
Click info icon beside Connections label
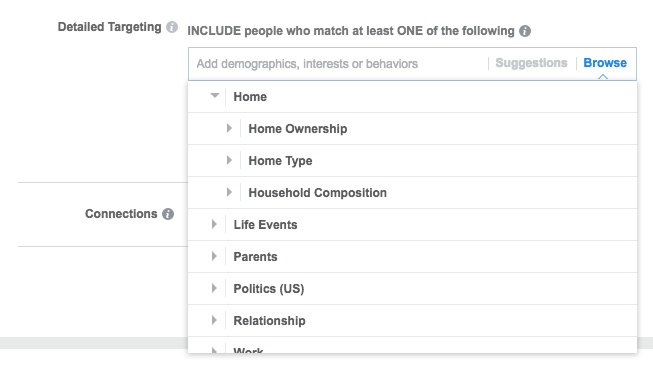168,214
